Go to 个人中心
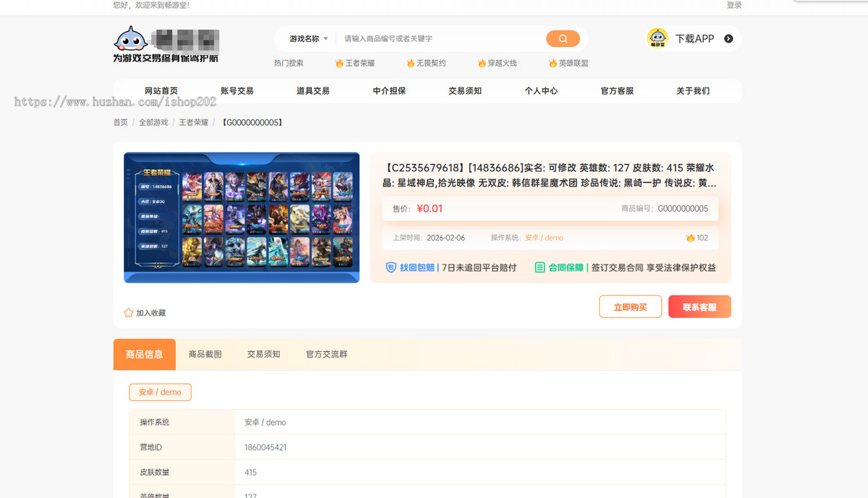 click(541, 91)
